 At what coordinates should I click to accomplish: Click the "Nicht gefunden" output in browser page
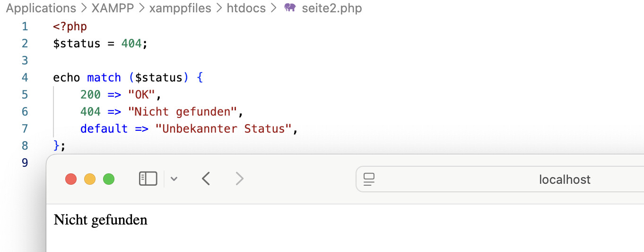click(x=101, y=220)
